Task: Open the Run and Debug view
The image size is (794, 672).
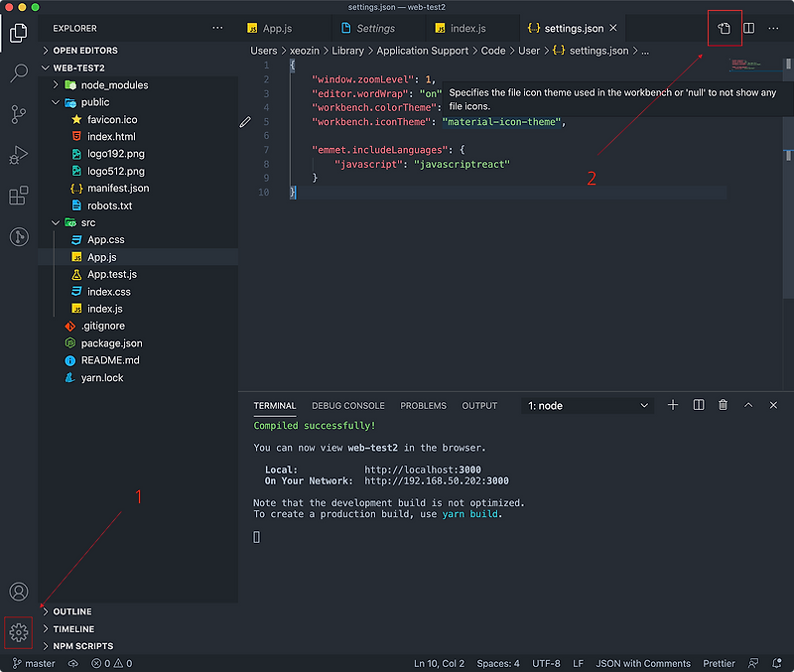Action: coord(18,156)
